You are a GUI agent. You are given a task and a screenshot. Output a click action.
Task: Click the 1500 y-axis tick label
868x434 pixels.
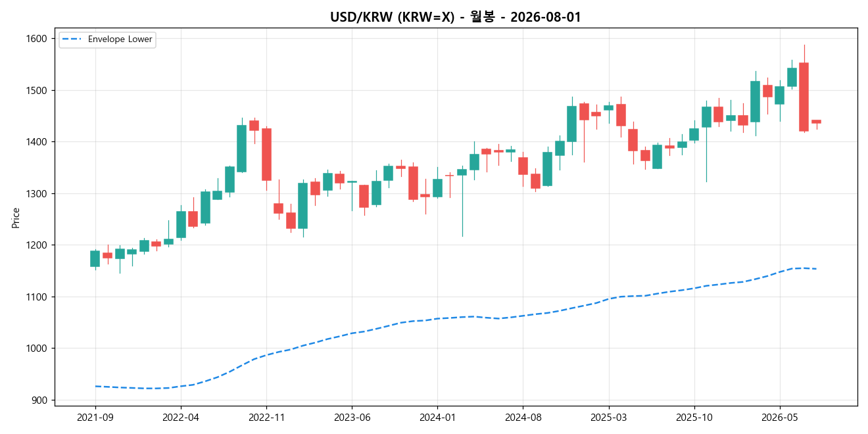[37, 90]
